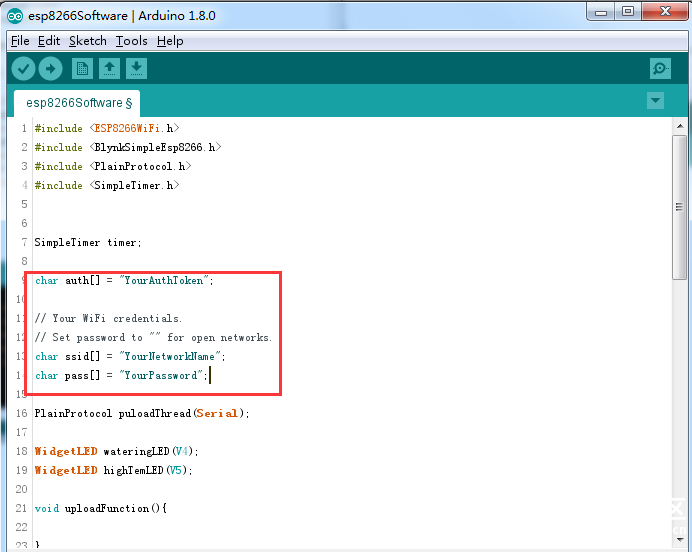Screen dimensions: 692x552
Task: Select the esp8266Software sketch tab
Action: point(77,103)
